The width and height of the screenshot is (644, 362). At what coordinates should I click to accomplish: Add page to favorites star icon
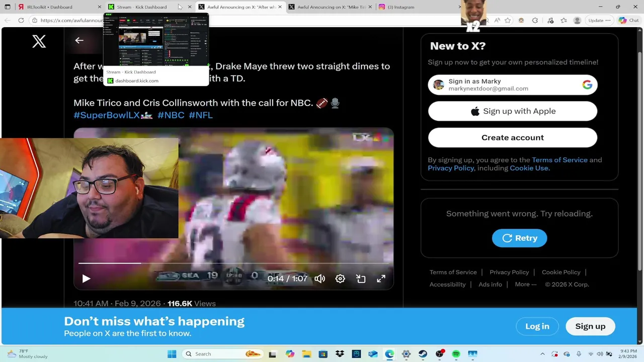pos(508,20)
